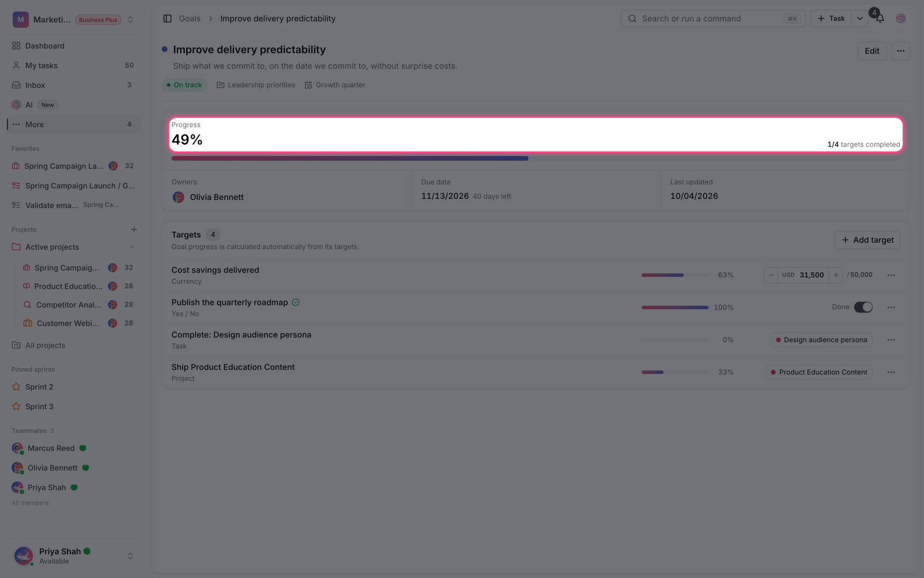This screenshot has height=578, width=924.
Task: Open dropdown arrow next to Task button
Action: click(860, 18)
